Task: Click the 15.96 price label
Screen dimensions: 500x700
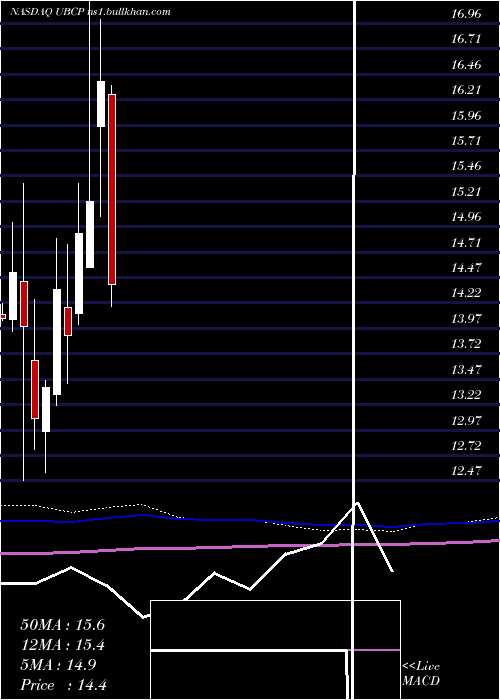Action: pos(466,116)
